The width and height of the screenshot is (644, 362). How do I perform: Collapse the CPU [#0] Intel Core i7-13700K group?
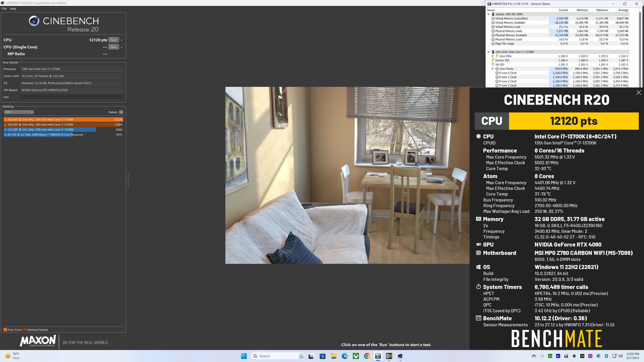(x=489, y=52)
